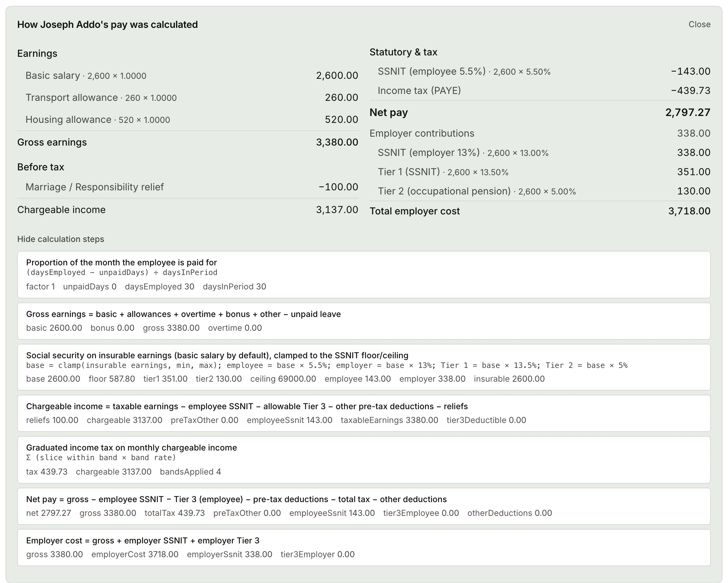
Task: Click the 'otherDeductions 0.00' value
Action: click(510, 513)
